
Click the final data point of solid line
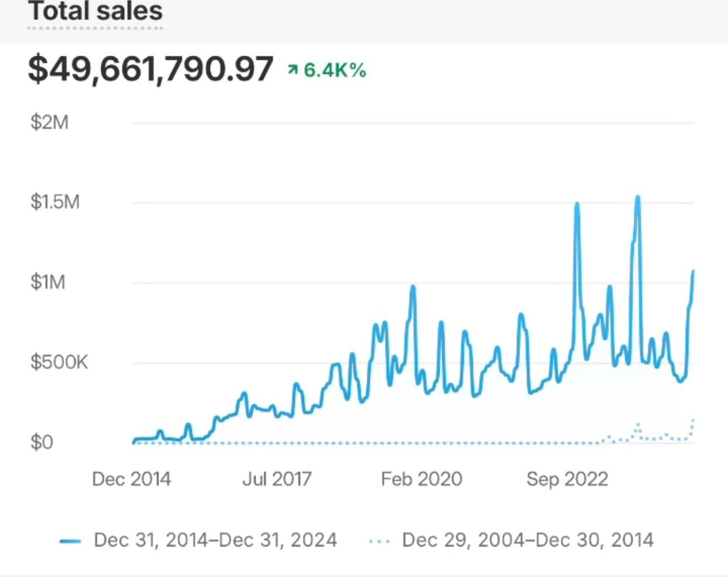tap(693, 271)
